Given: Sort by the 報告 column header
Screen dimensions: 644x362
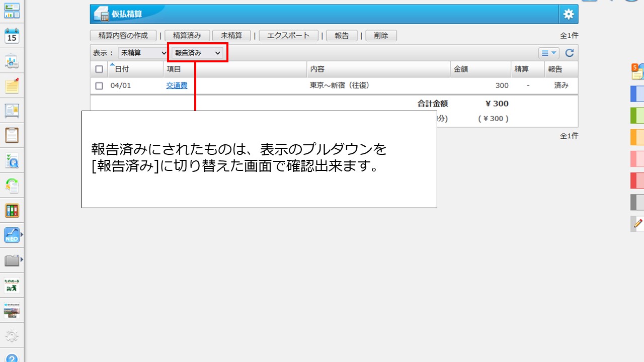Looking at the screenshot, I should [555, 69].
